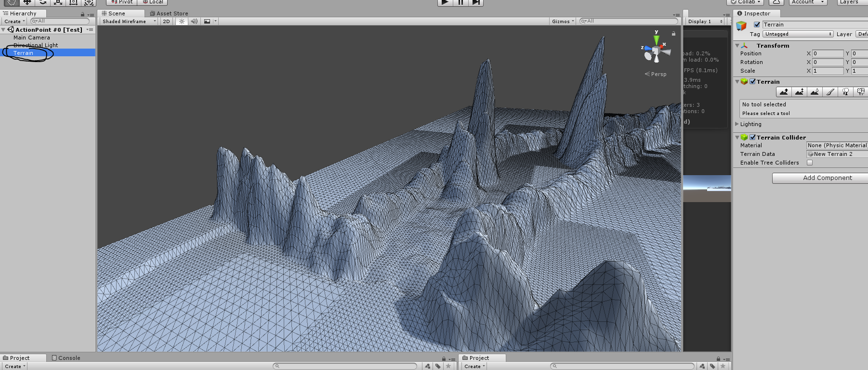The image size is (868, 370).
Task: Select Paint Details terrain tool
Action: [860, 92]
